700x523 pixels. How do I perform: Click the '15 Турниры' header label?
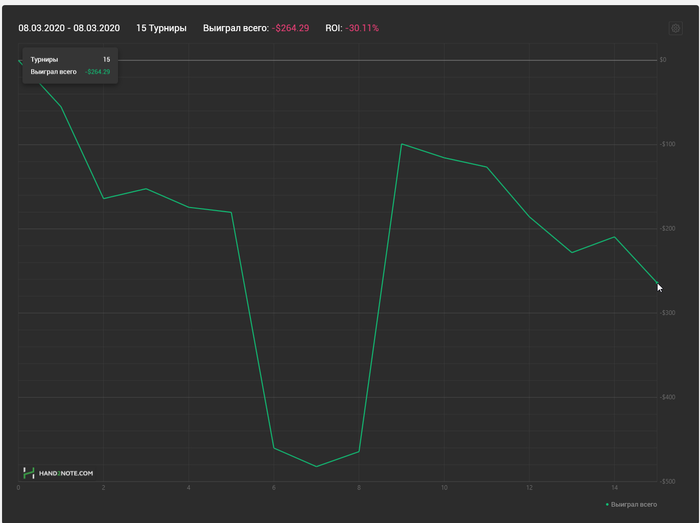tap(161, 28)
